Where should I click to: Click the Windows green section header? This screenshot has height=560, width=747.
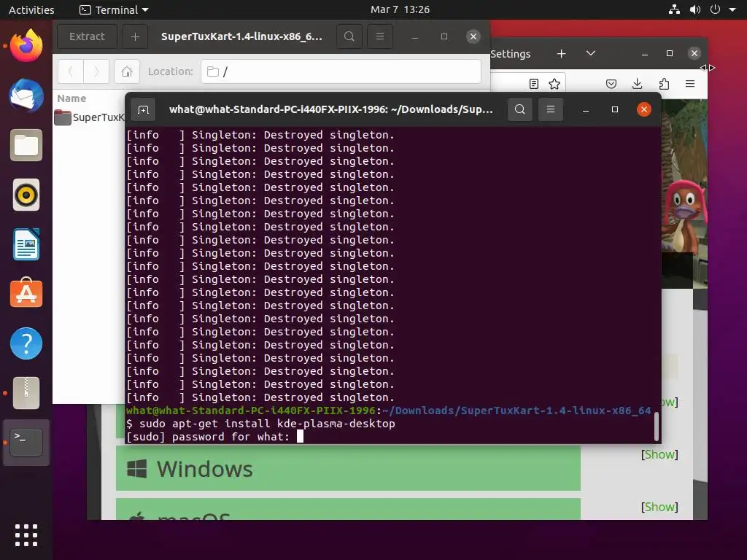pyautogui.click(x=348, y=469)
